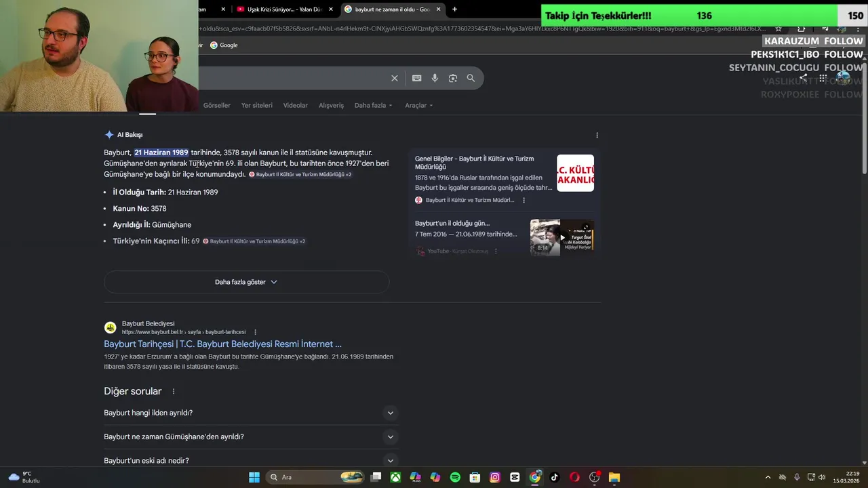This screenshot has height=488, width=868.
Task: Open the weather widget showing 9°C
Action: [24, 477]
